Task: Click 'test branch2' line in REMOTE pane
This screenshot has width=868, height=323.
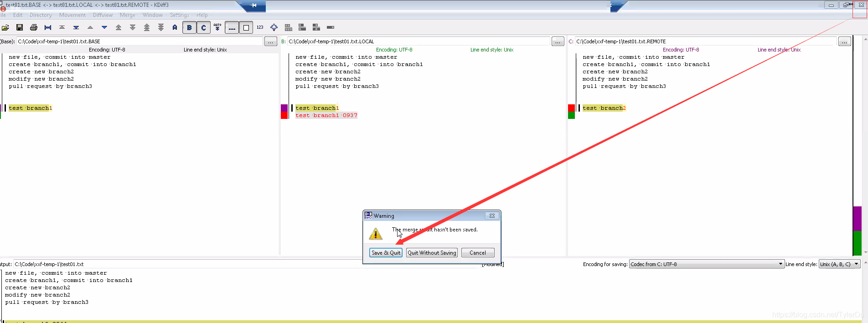Action: click(604, 108)
